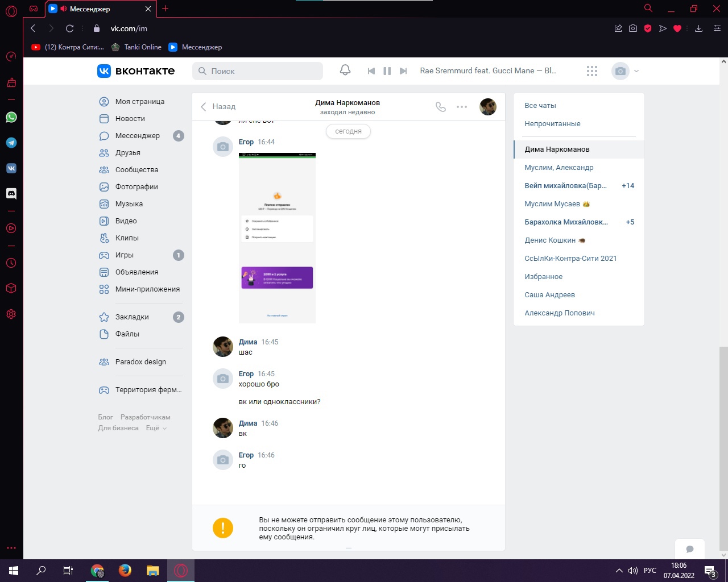Open Telegram in the Opera sidebar

click(11, 143)
